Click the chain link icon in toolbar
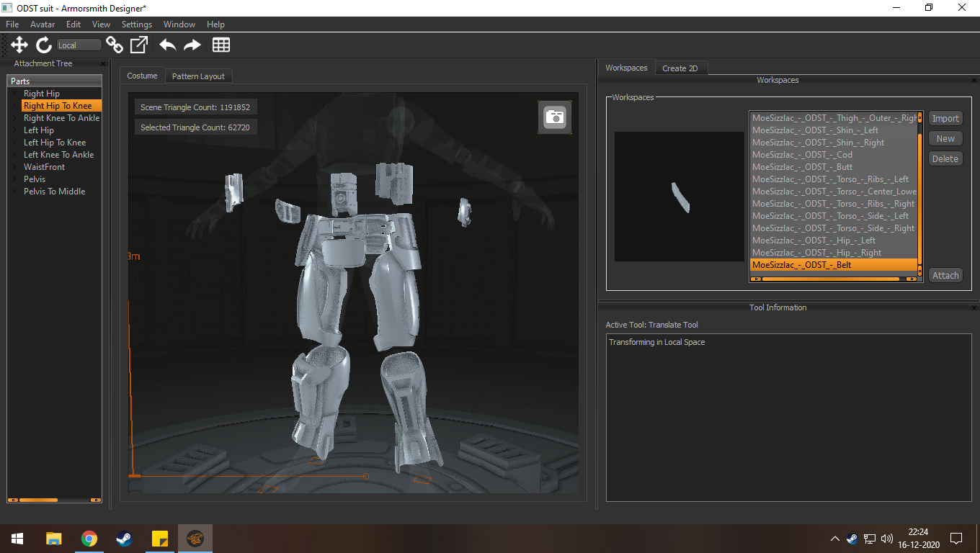This screenshot has height=553, width=980. [x=115, y=45]
